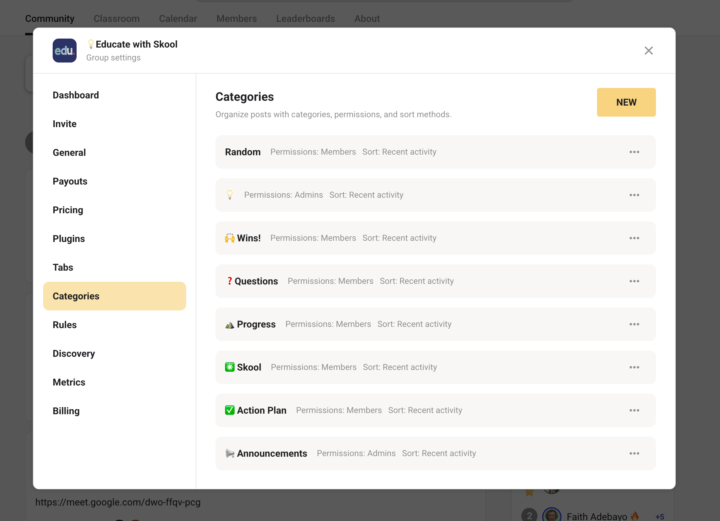
Task: Create a NEW category
Action: (626, 102)
